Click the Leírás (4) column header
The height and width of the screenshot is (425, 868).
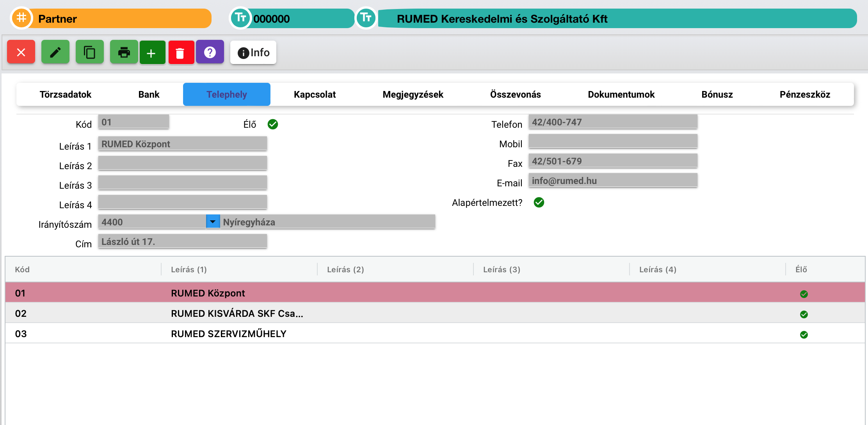pyautogui.click(x=708, y=270)
